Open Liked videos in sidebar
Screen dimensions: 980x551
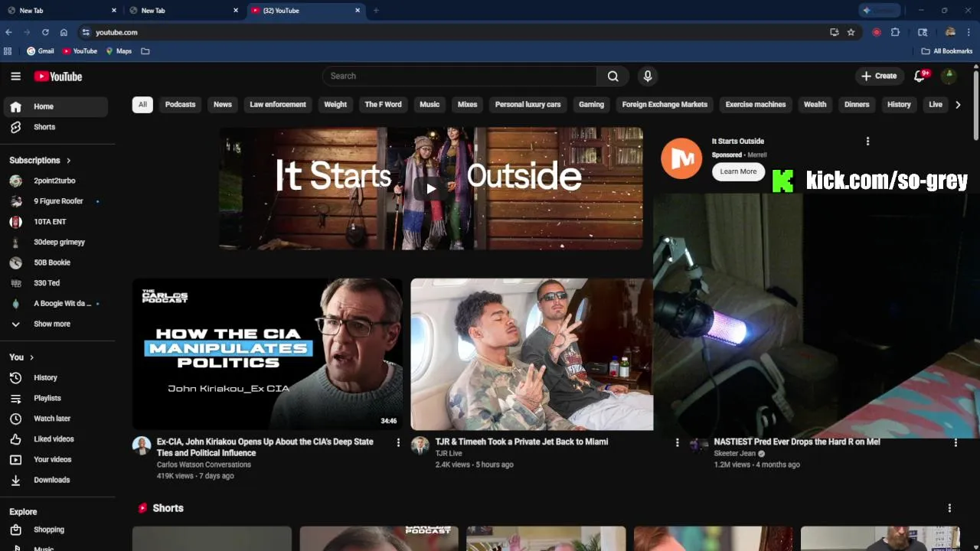coord(56,439)
